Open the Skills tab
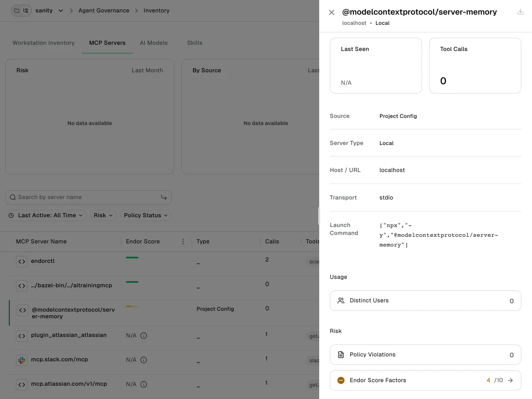 tap(195, 43)
